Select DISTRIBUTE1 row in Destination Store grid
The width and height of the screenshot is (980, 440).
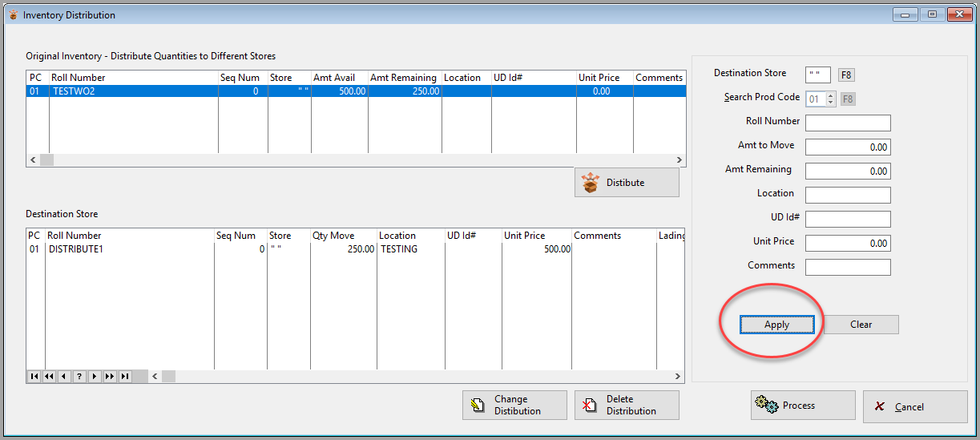point(356,249)
